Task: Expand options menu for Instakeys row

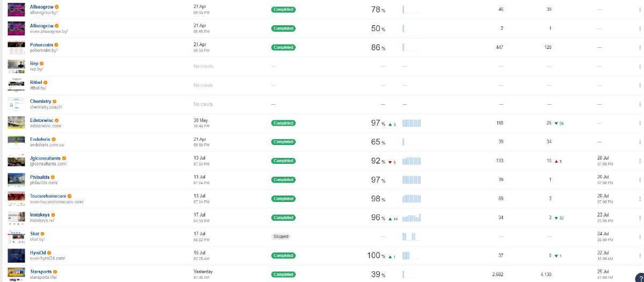Action: coord(640,218)
